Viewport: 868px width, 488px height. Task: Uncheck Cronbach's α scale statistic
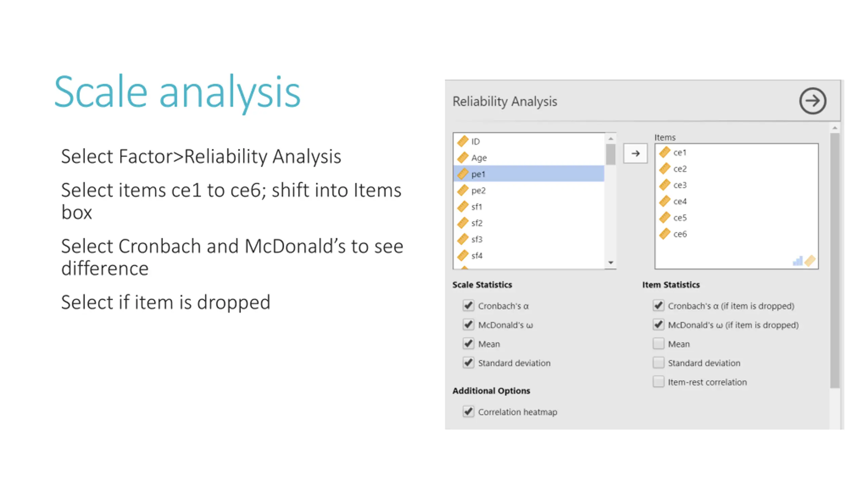point(468,306)
